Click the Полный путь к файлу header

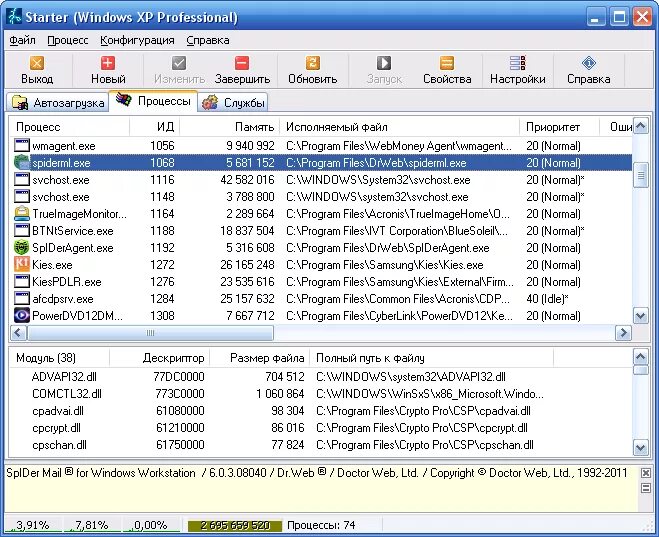coord(432,358)
